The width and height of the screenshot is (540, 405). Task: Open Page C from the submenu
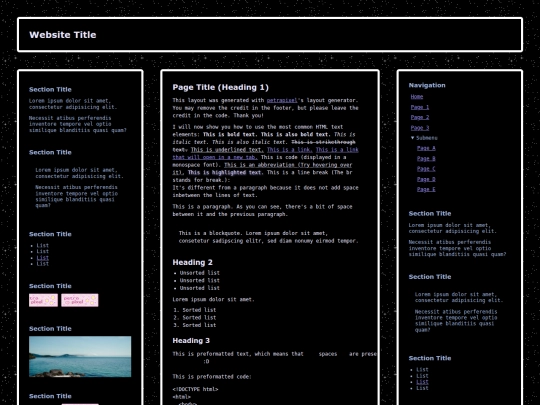426,169
